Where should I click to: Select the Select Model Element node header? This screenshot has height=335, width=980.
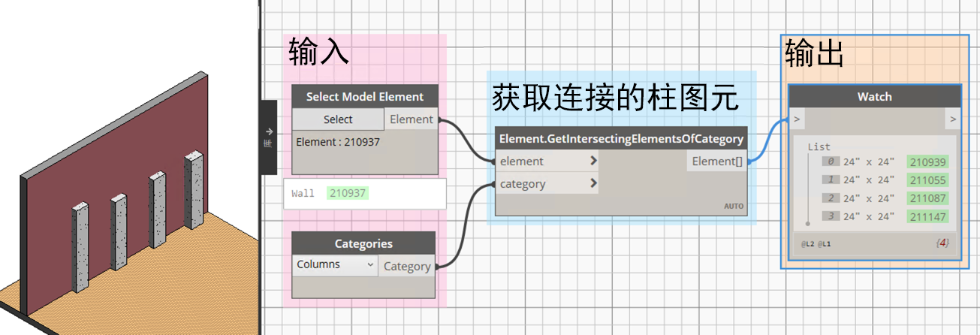tap(365, 96)
